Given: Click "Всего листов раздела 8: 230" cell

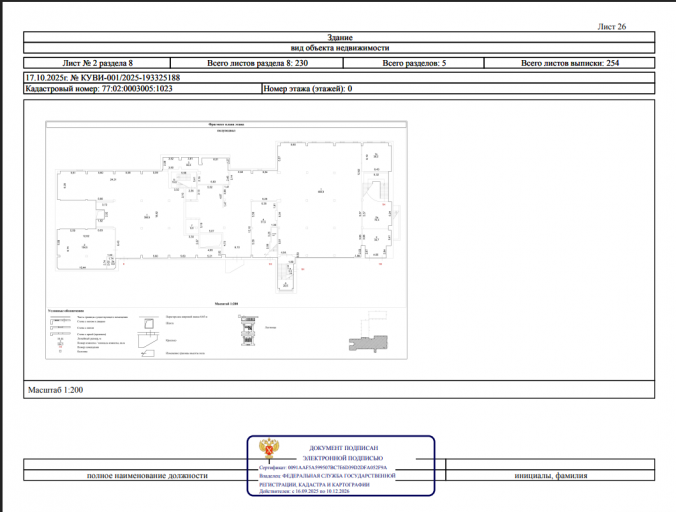Looking at the screenshot, I should point(257,63).
